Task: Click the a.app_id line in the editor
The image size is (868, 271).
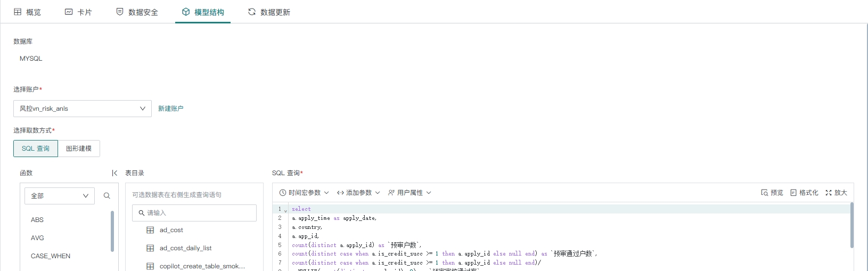Action: click(306, 236)
